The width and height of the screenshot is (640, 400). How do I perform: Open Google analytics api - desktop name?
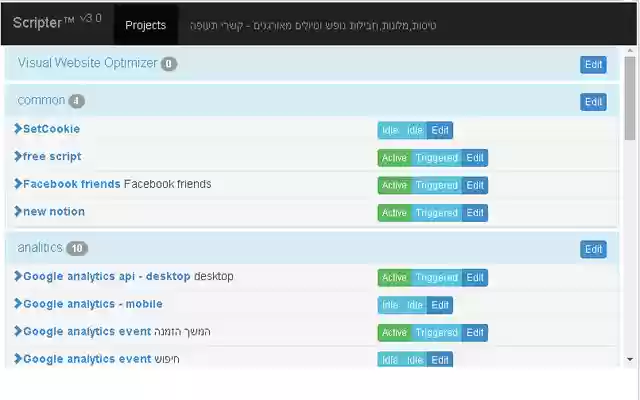click(x=107, y=276)
